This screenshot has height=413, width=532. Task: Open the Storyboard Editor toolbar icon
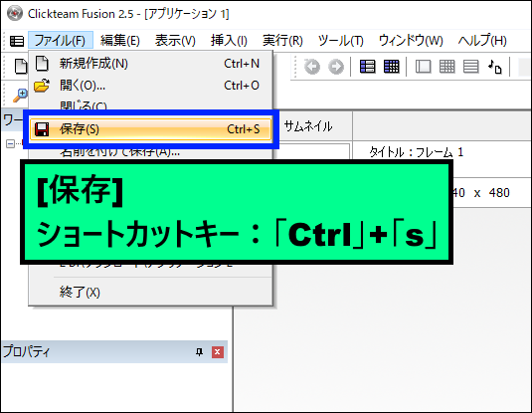coord(368,67)
